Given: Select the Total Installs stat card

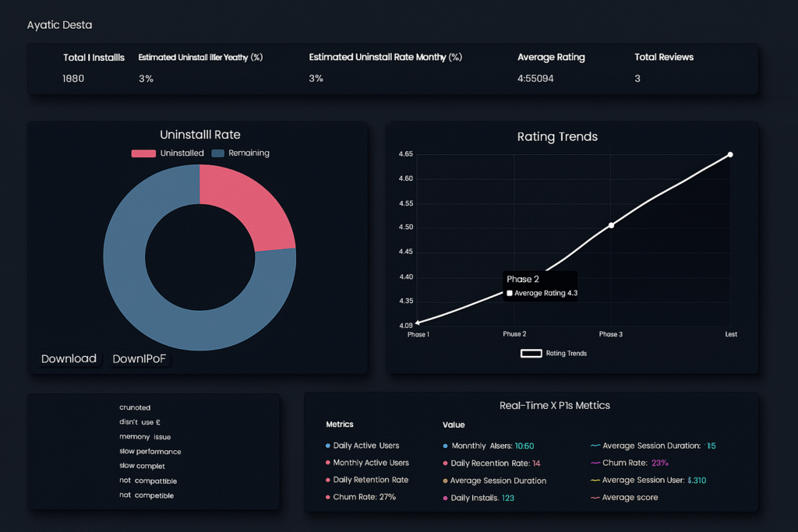Looking at the screenshot, I should (x=94, y=68).
